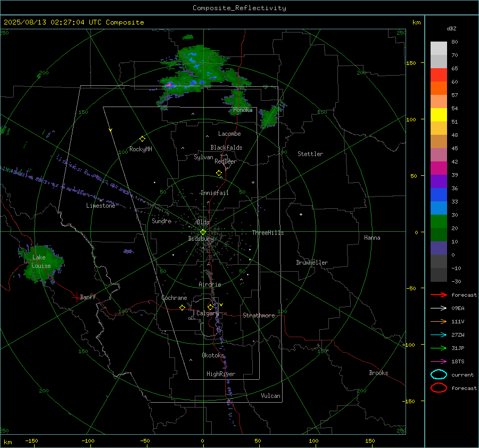Image resolution: width=479 pixels, height=448 pixels.
Task: Select the mauve 42–45 dBZ swatch
Action: click(x=439, y=155)
